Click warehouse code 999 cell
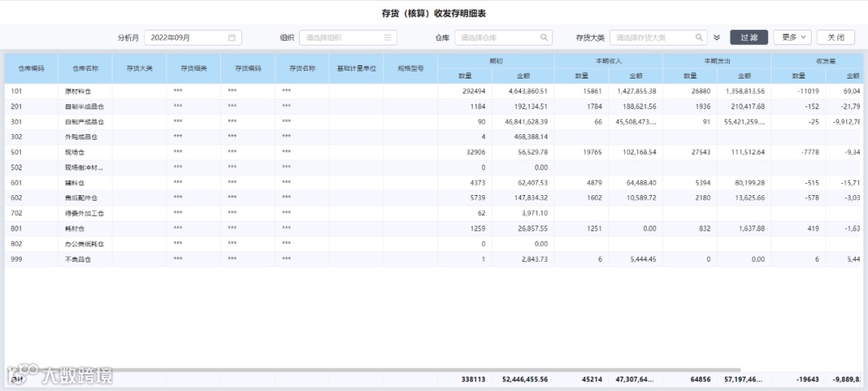Image resolution: width=868 pixels, height=391 pixels. pyautogui.click(x=31, y=259)
